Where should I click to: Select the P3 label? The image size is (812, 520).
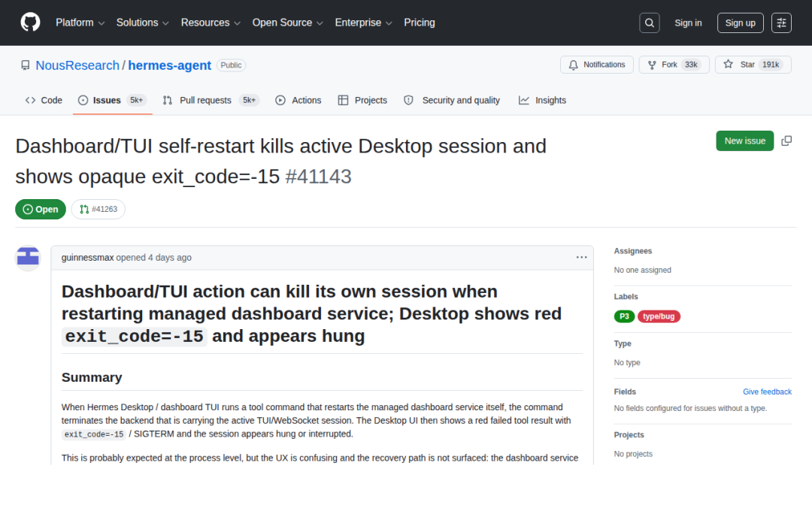coord(624,316)
